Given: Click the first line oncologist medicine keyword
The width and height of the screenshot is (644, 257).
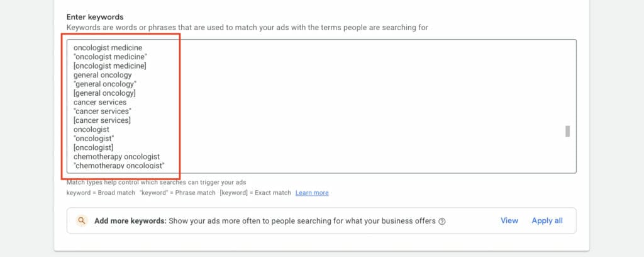Looking at the screenshot, I should pyautogui.click(x=108, y=48).
